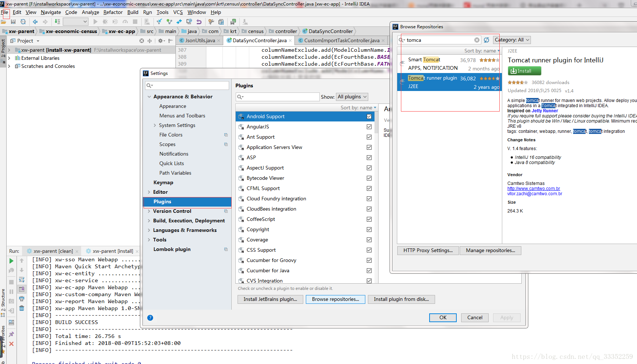Expand the Version Control settings section

(x=149, y=211)
